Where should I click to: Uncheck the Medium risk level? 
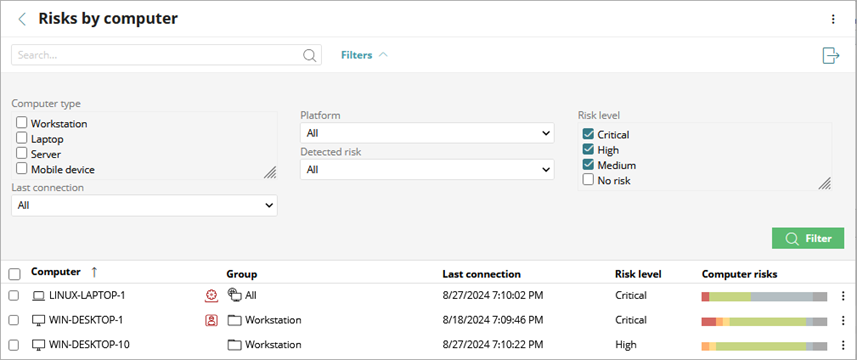coord(588,164)
